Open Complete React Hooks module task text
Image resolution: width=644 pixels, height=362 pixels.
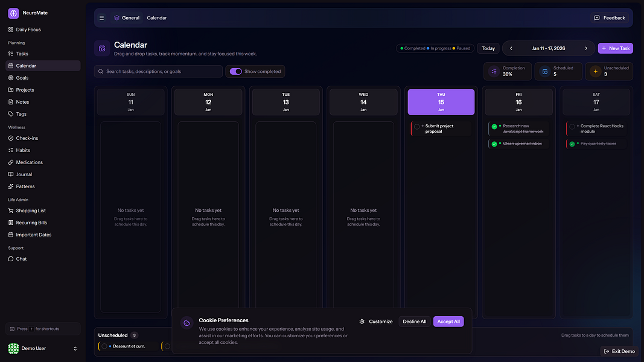click(602, 129)
